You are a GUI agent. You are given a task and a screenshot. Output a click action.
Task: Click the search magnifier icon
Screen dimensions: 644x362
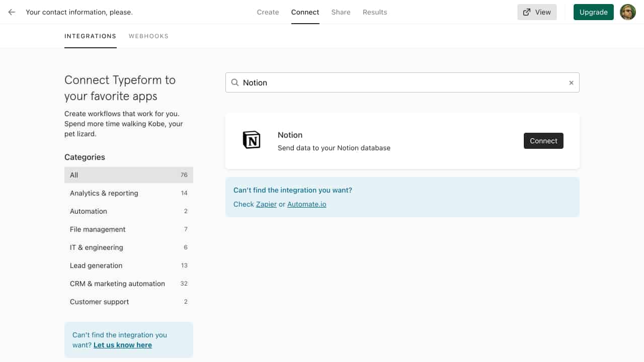[x=235, y=82]
